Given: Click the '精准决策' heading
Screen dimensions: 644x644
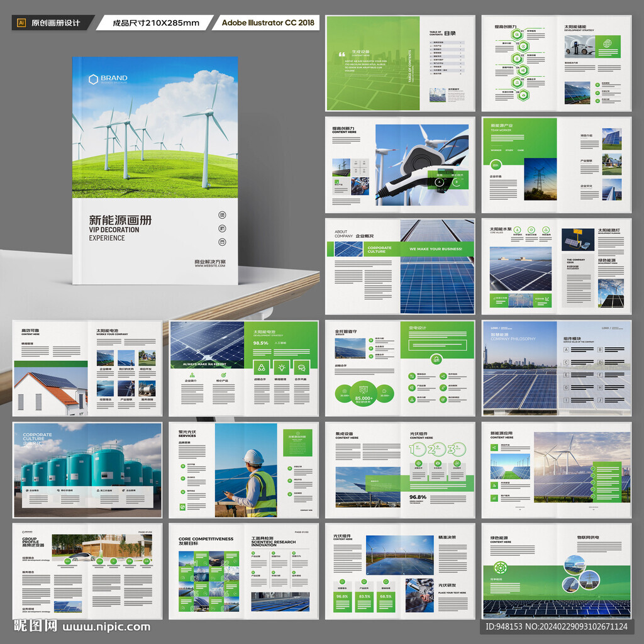Looking at the screenshot, I should 447,537.
